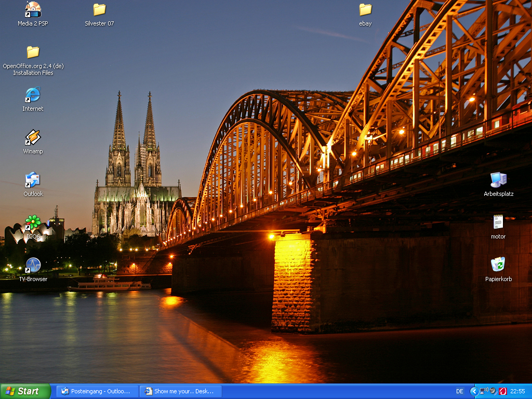This screenshot has height=399, width=532.
Task: Select the OpenOffice.org 2.4 Installation Files folder
Action: tap(33, 52)
